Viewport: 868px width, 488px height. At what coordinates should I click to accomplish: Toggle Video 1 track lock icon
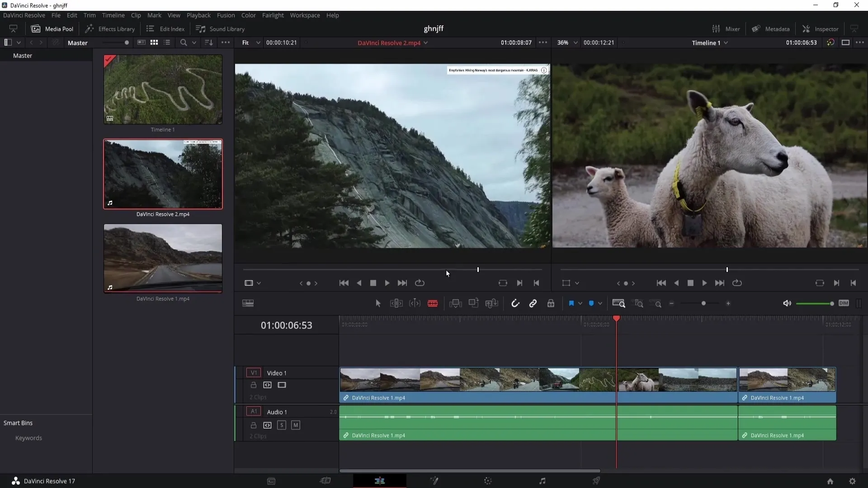click(x=253, y=385)
